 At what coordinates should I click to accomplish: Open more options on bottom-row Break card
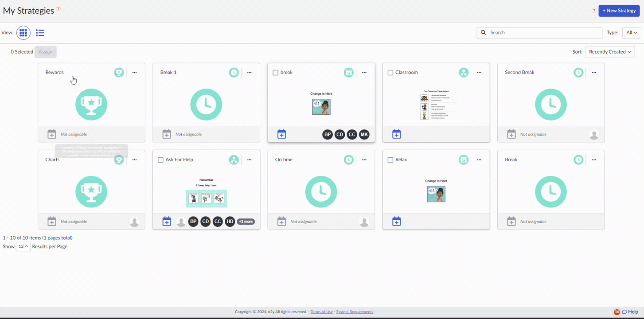(594, 160)
